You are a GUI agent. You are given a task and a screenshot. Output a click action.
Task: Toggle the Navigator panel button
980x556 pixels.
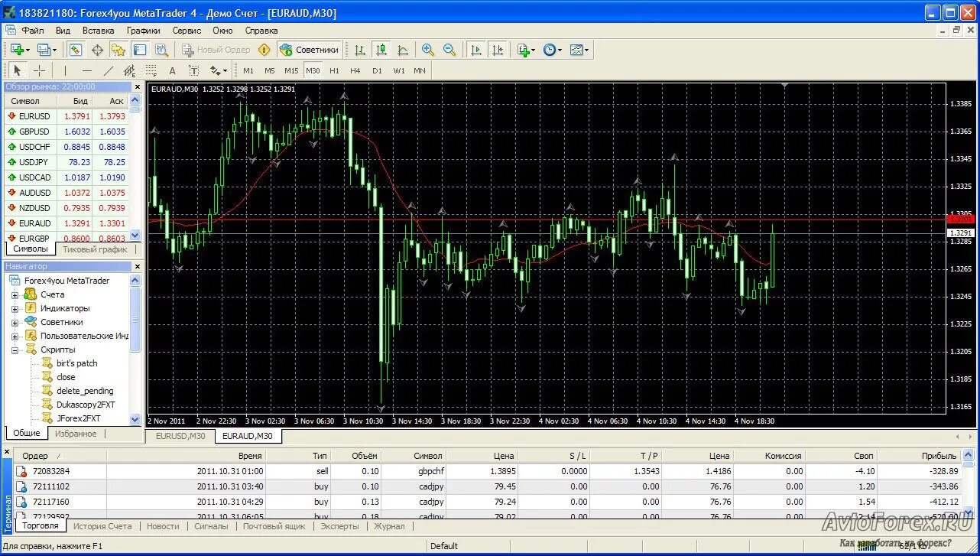[118, 50]
